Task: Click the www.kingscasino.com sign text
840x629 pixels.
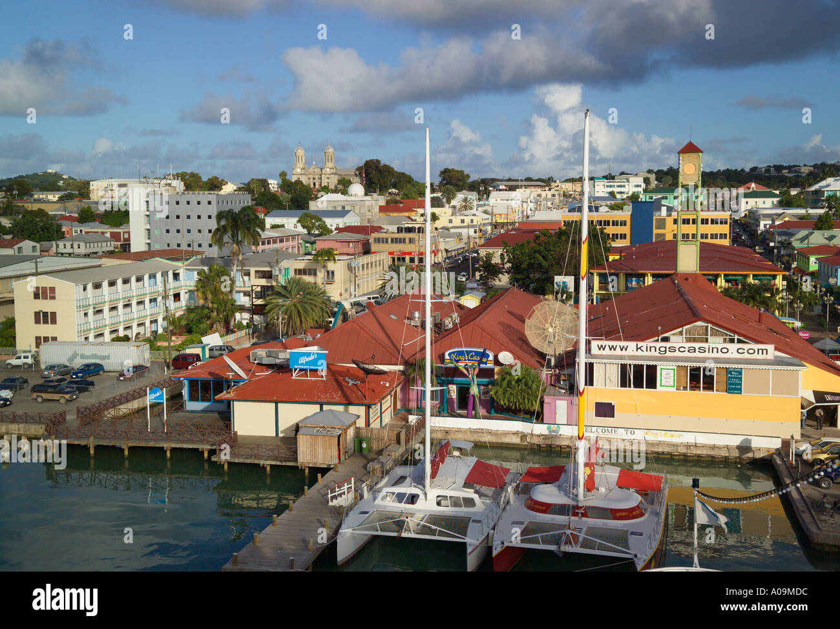Action: click(x=682, y=349)
